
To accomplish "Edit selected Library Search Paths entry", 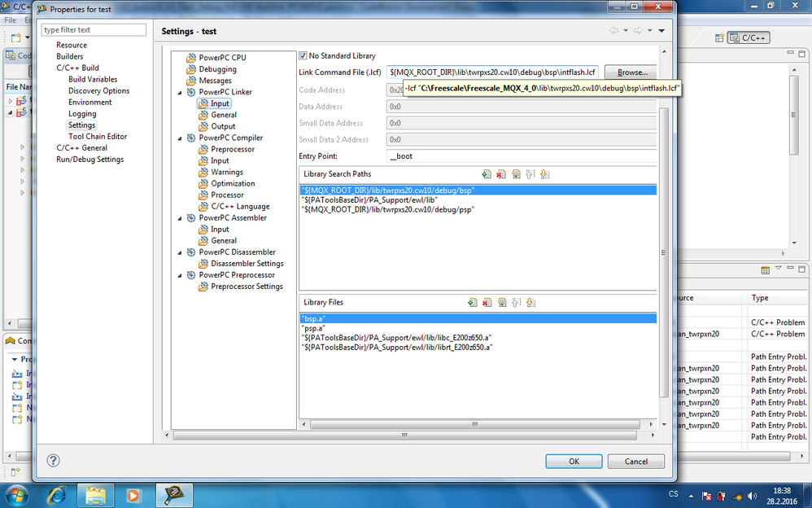I will 516,174.
